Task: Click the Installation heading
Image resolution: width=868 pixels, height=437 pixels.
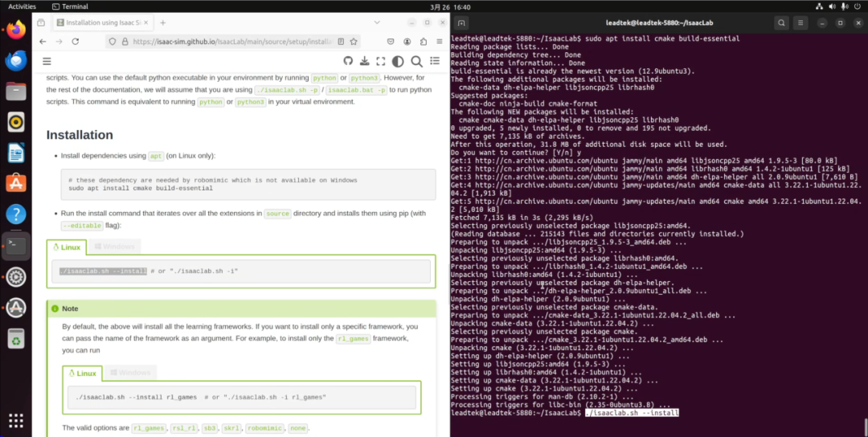Action: point(80,135)
